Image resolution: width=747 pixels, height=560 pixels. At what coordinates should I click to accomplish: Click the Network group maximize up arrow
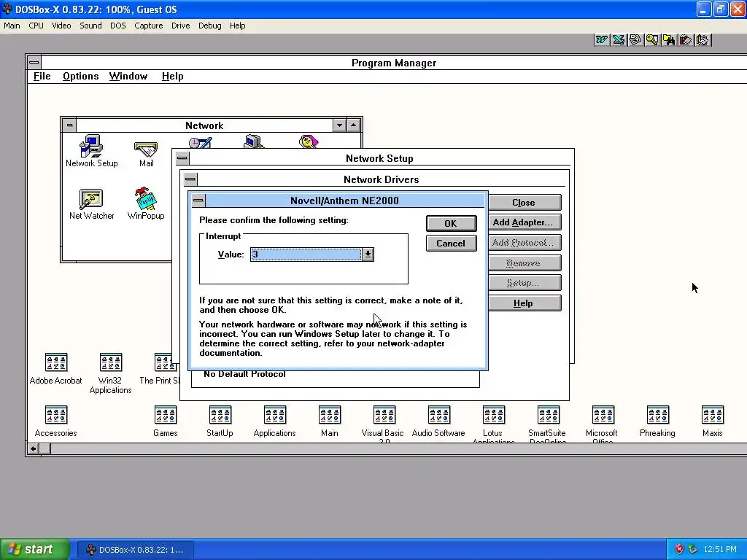click(353, 125)
